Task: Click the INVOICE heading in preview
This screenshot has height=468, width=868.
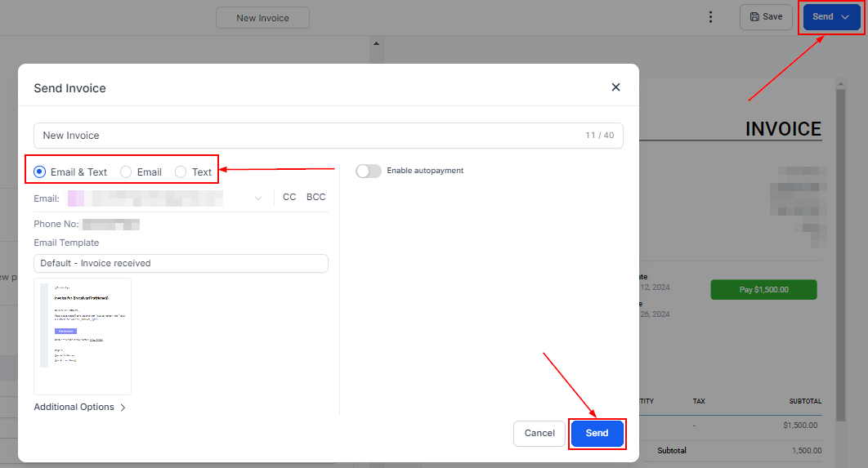Action: click(783, 129)
